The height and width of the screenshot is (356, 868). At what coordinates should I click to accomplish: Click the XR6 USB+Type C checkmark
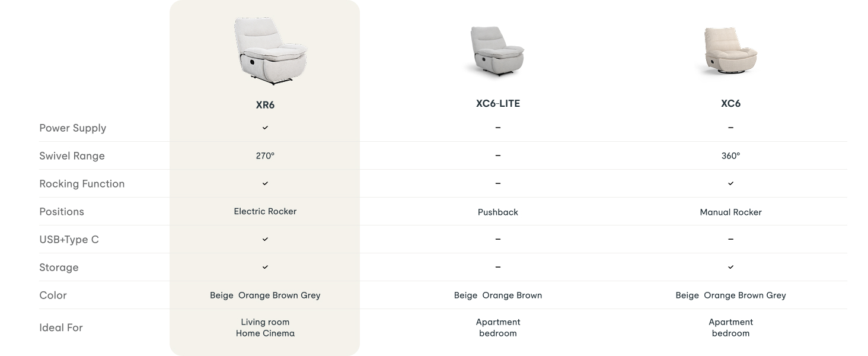tap(265, 239)
